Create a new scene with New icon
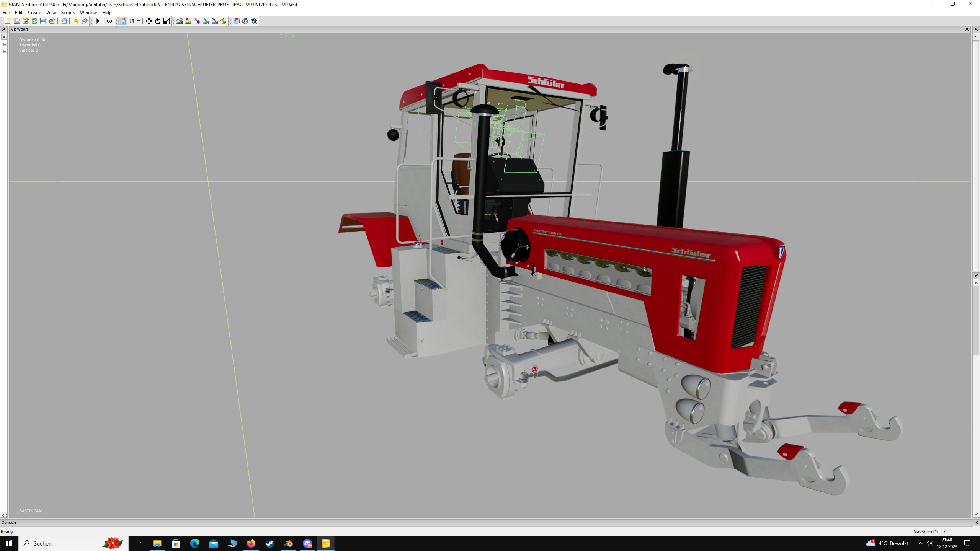The width and height of the screenshot is (980, 551). click(x=8, y=21)
